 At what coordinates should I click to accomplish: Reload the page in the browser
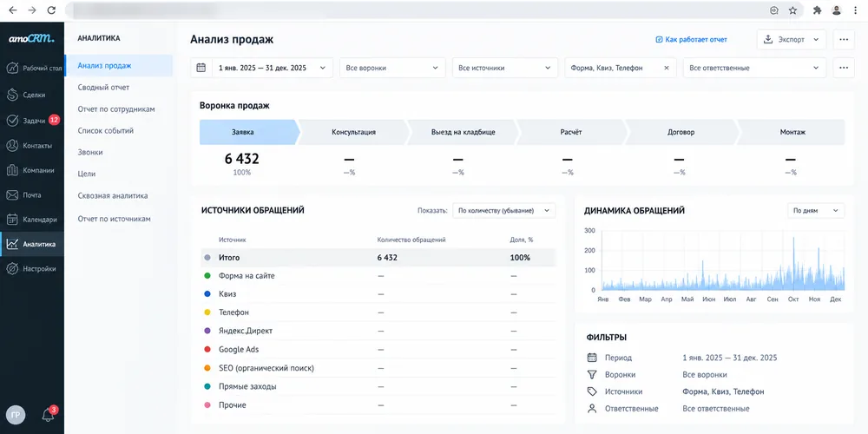(51, 10)
